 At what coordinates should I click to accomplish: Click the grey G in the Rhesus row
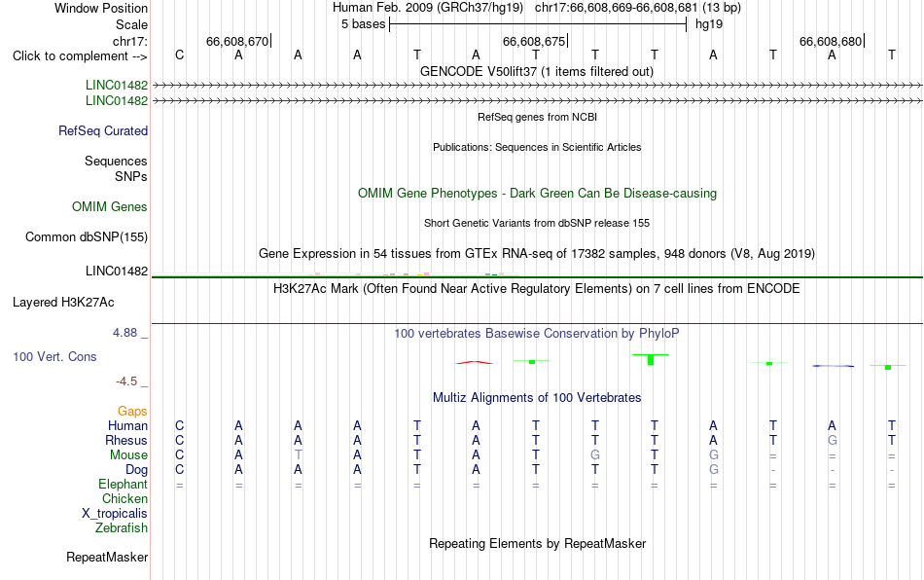coord(832,440)
